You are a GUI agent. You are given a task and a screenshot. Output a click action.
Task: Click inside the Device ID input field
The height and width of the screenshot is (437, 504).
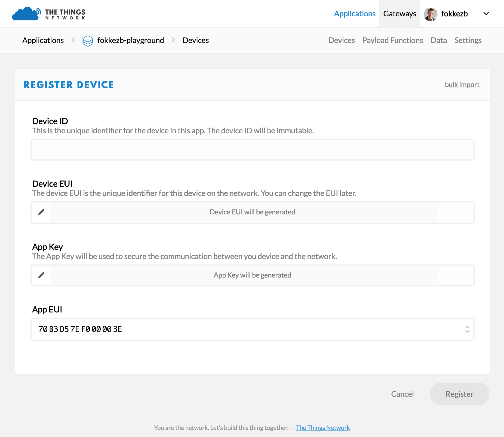pos(253,149)
